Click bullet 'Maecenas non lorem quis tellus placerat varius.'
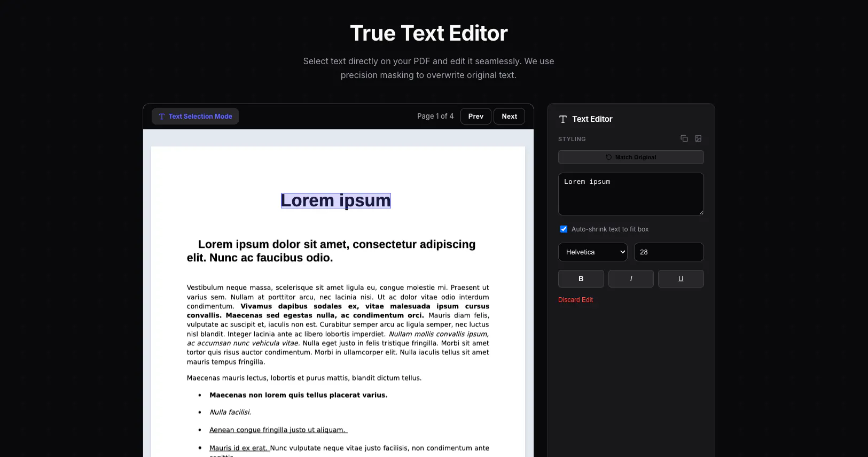The height and width of the screenshot is (457, 868). tap(299, 396)
